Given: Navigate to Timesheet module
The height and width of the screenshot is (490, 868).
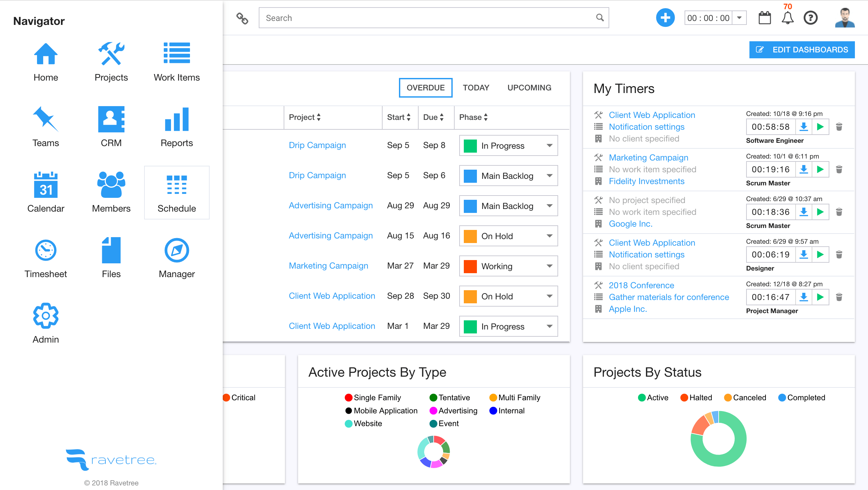Looking at the screenshot, I should point(45,256).
